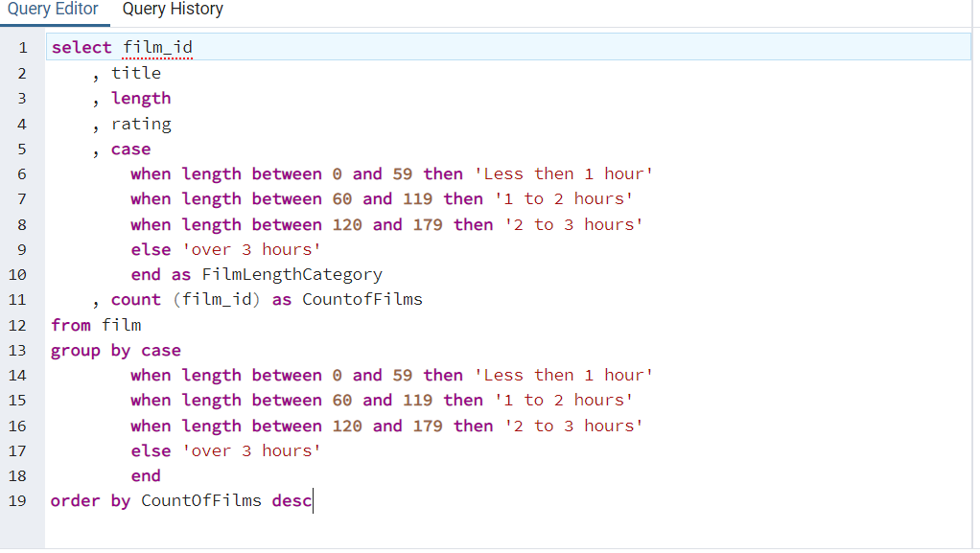The image size is (980, 553).
Task: Click line number 1 in gutter
Action: coord(22,48)
